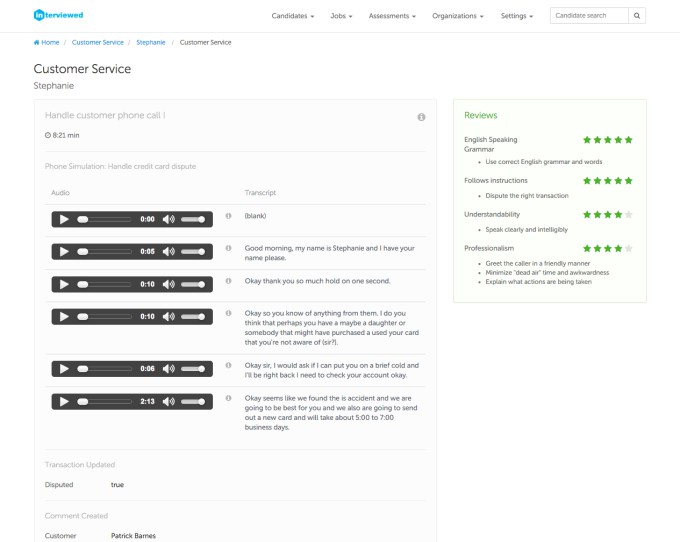Click info icon beside 'hold on one second' transcript
The height and width of the screenshot is (542, 680).
coord(228,281)
